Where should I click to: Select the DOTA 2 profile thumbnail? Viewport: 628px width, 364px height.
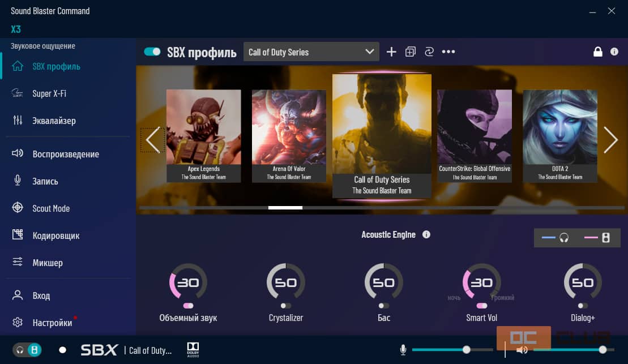coord(559,136)
